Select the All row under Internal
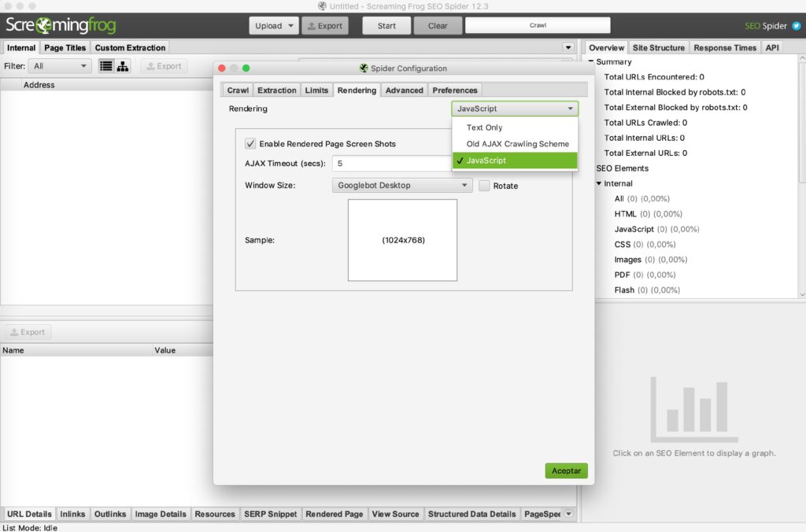This screenshot has height=532, width=806. [x=641, y=198]
